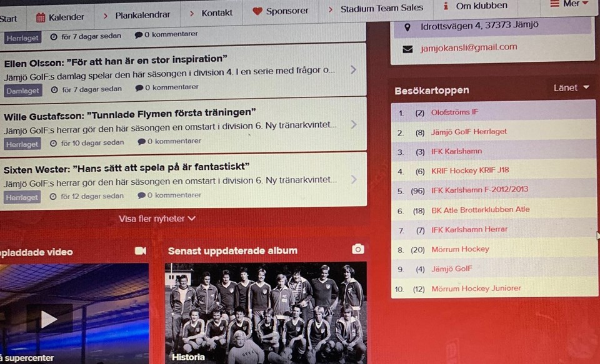
Task: Click the camera icon beside album header
Action: point(358,249)
